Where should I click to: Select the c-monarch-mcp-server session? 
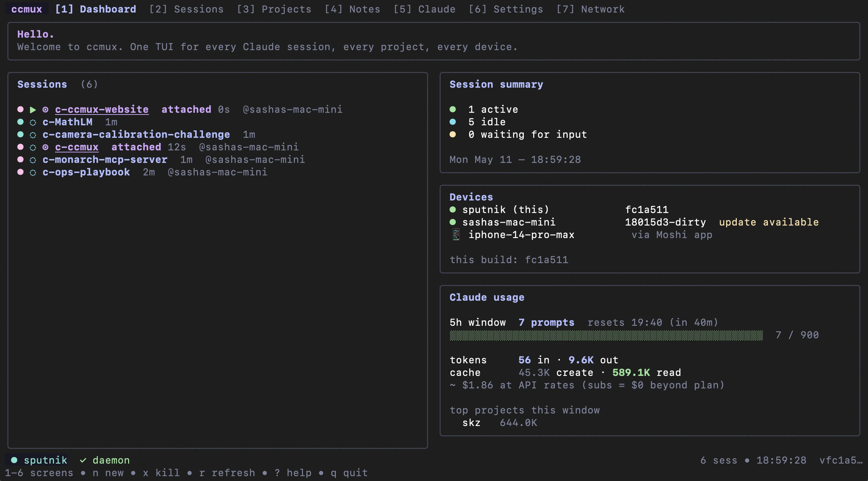pos(105,159)
